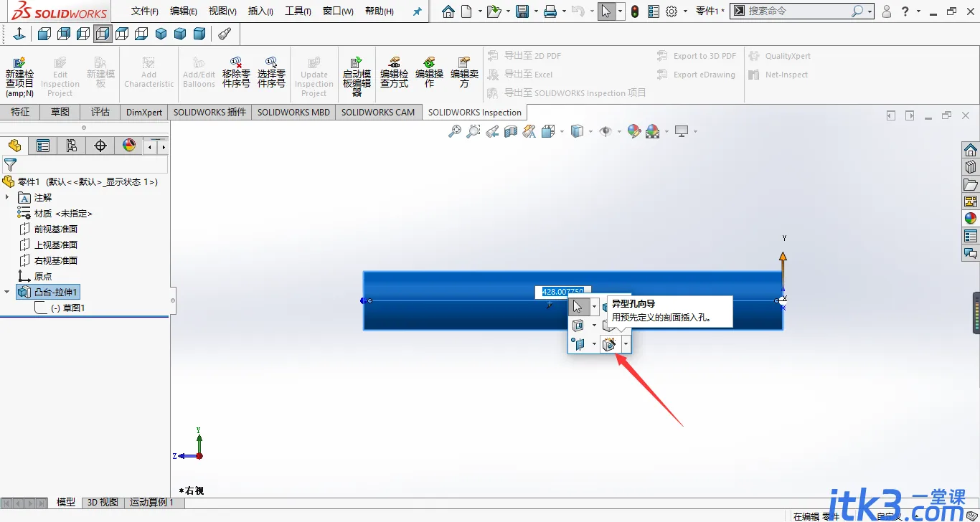The height and width of the screenshot is (522, 980).
Task: Open the Options gear icon
Action: (672, 11)
